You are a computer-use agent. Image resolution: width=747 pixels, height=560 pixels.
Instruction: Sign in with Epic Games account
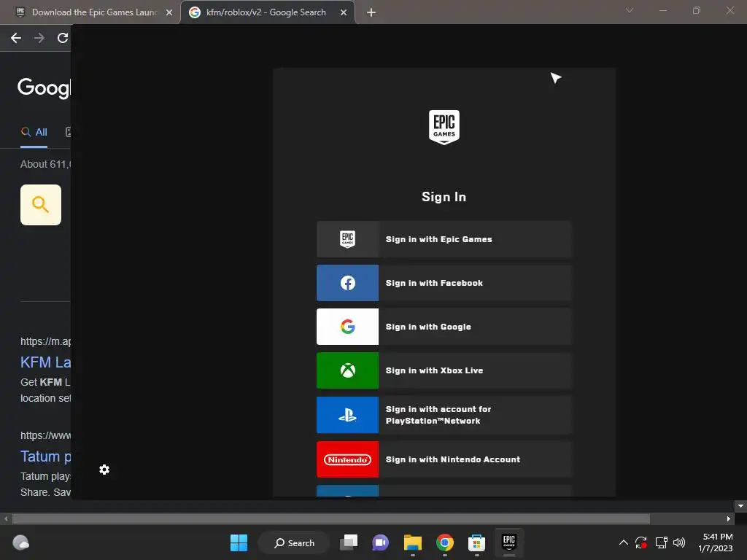coord(444,239)
